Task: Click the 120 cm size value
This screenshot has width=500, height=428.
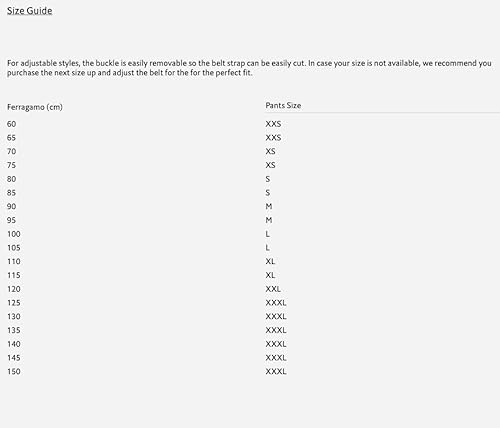Action: point(14,289)
